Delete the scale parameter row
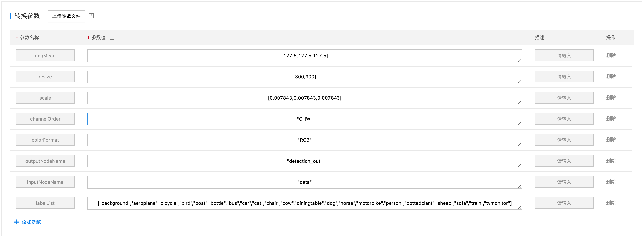 coord(611,98)
